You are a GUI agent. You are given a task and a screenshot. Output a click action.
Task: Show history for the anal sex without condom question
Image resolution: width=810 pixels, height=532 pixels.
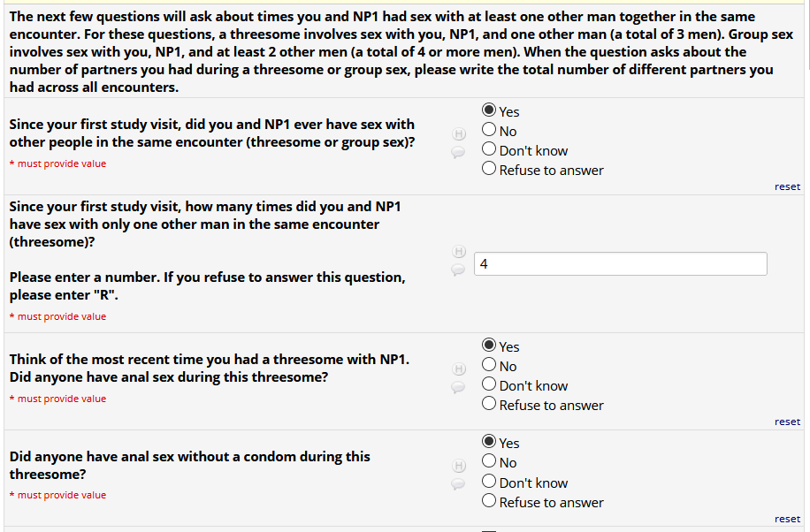click(458, 465)
